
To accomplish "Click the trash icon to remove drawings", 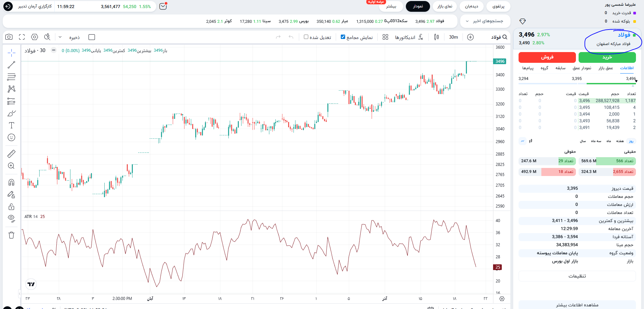I will click(x=11, y=235).
